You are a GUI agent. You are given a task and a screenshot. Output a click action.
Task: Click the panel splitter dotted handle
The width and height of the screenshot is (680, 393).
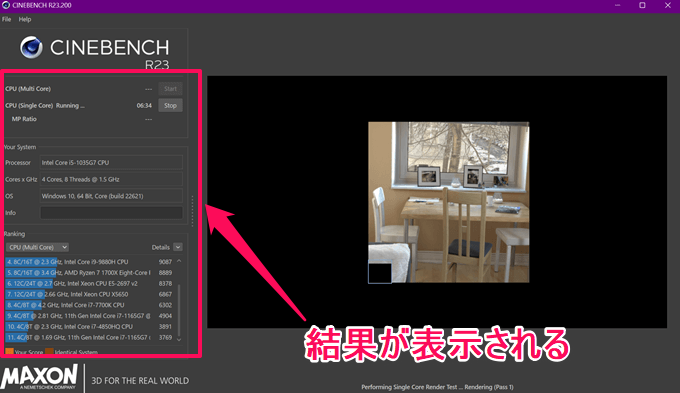coord(193,211)
